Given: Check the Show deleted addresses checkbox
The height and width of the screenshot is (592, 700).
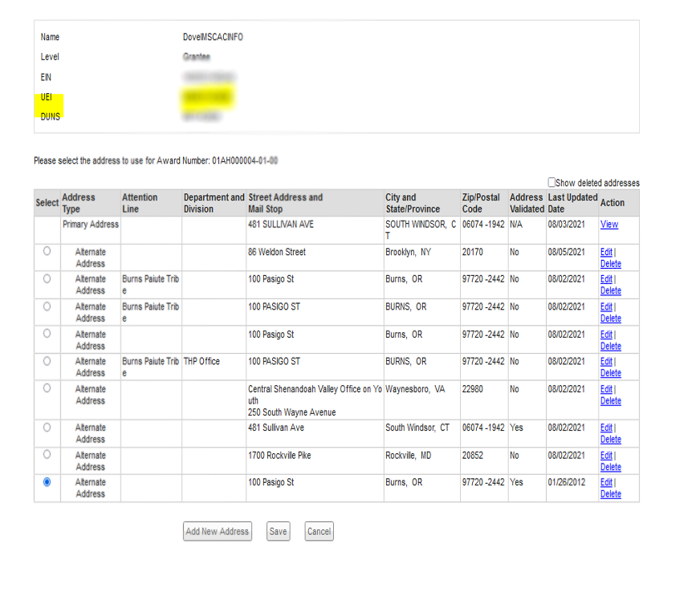Looking at the screenshot, I should click(551, 182).
